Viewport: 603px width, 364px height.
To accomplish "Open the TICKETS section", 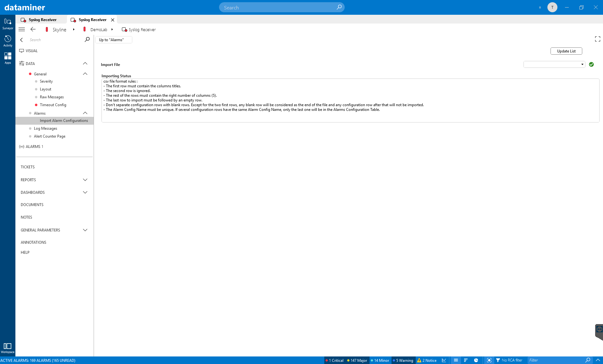I will 28,167.
